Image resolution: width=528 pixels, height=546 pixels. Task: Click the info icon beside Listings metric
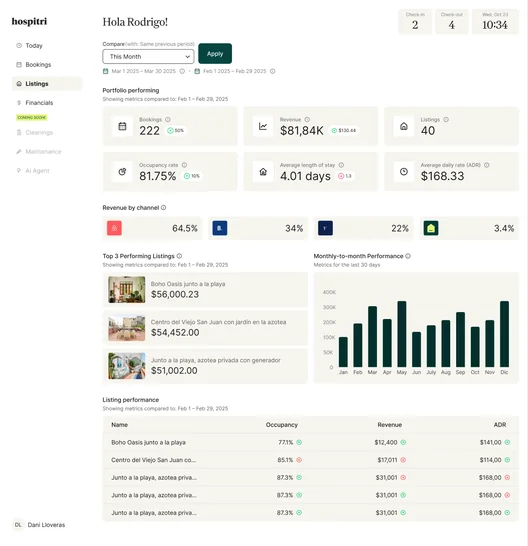click(x=446, y=119)
